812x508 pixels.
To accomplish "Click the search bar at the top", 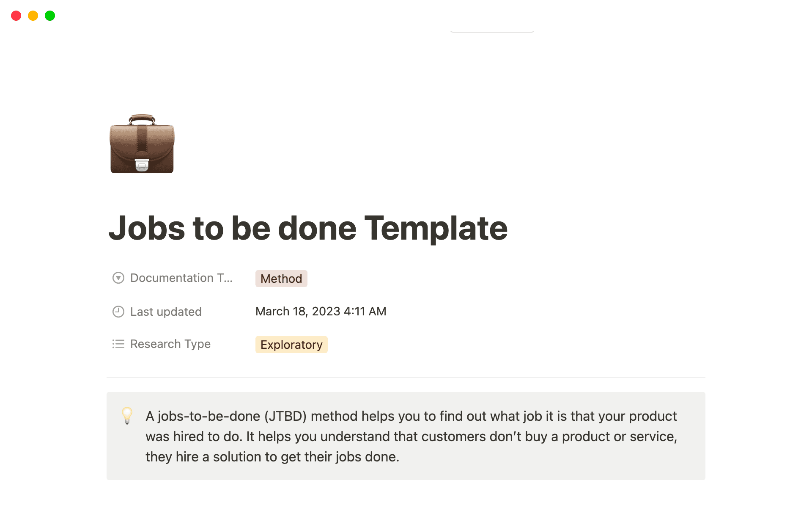I will point(492,29).
